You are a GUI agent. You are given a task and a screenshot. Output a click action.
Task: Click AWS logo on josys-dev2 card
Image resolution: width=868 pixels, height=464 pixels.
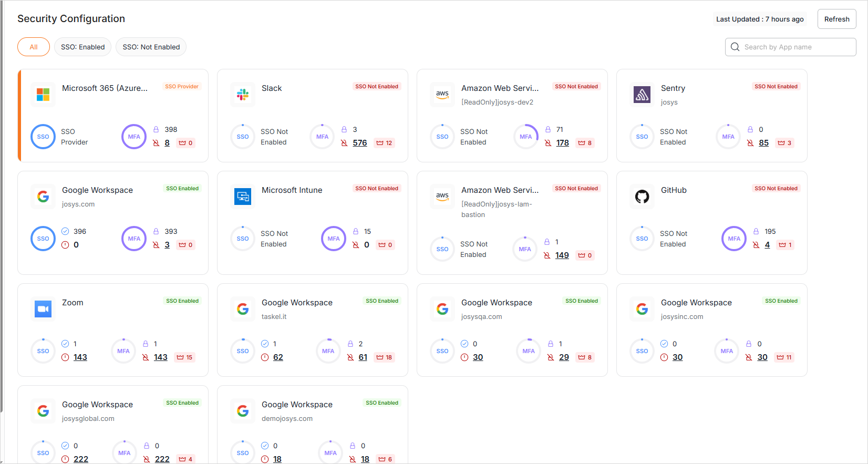tap(442, 95)
